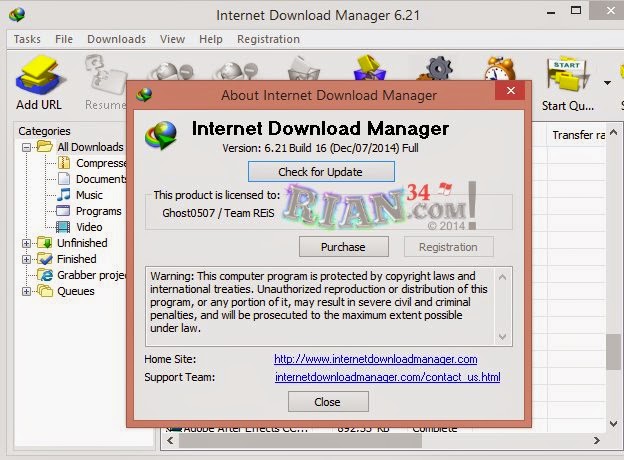The width and height of the screenshot is (624, 460).
Task: Click the 'Version: 6.21 Build 16' text
Action: pyautogui.click(x=275, y=148)
